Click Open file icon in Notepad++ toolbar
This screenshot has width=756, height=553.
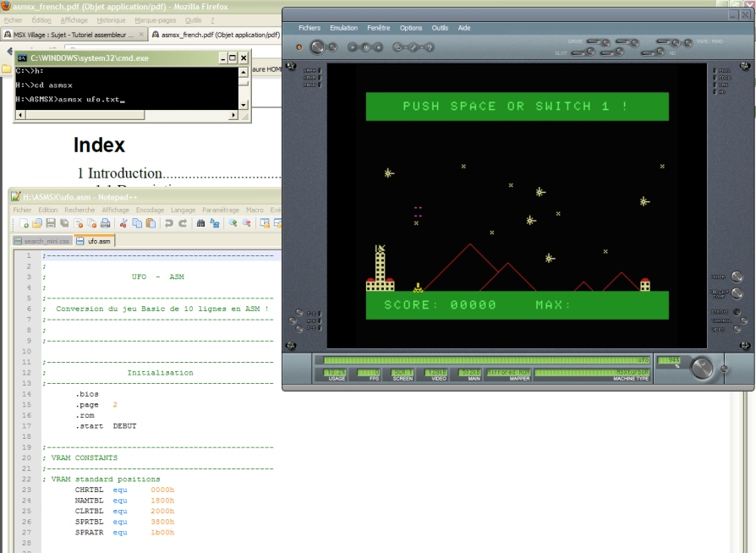pyautogui.click(x=37, y=222)
